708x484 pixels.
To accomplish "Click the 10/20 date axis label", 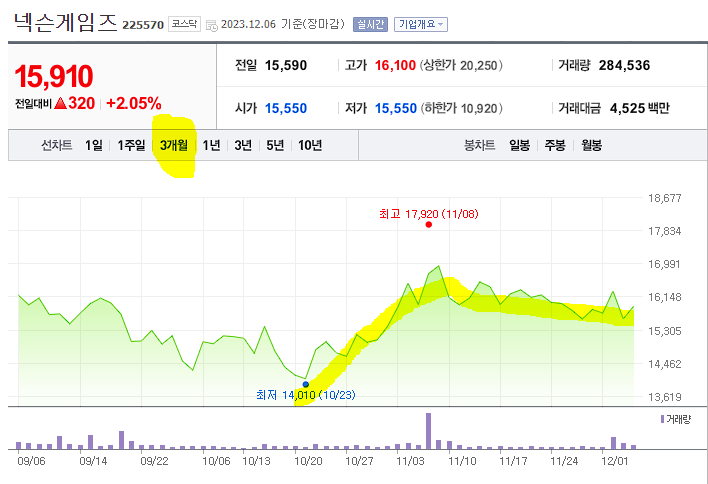I will (308, 461).
